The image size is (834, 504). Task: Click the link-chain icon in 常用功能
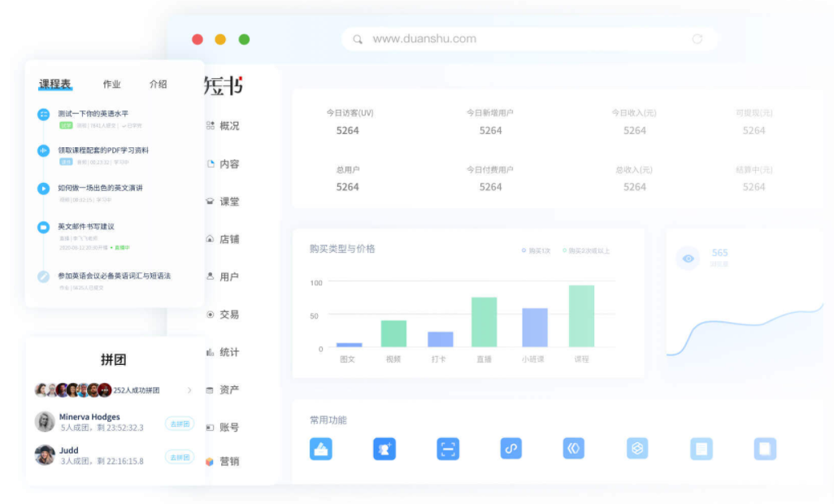510,449
